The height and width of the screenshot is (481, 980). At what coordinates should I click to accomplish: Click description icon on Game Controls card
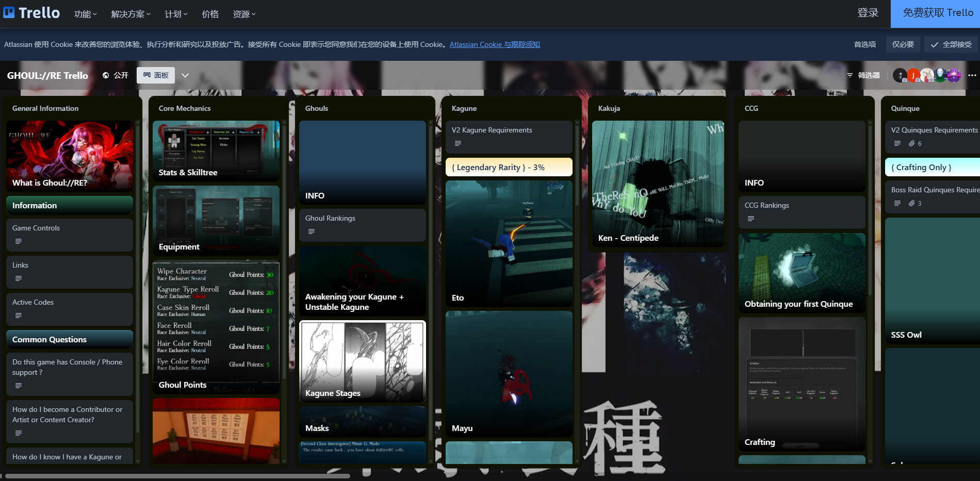19,241
